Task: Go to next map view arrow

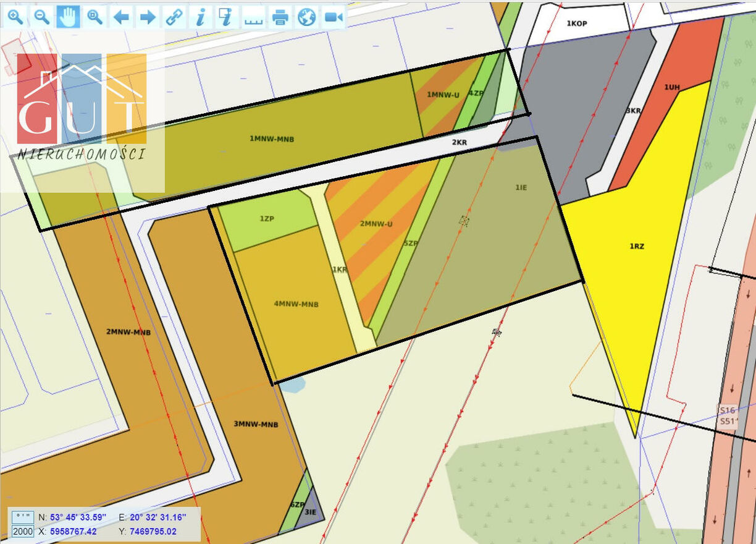Action: tap(148, 17)
